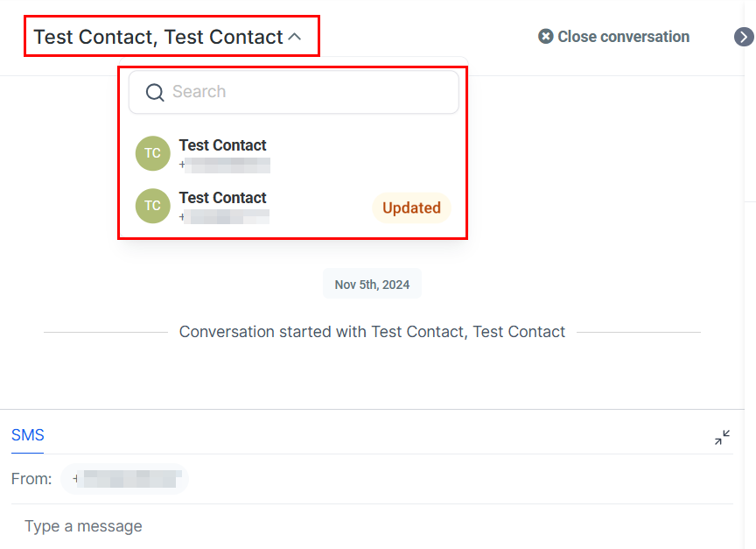Click the circled X icon beside Close conversation
756x549 pixels.
coord(546,37)
